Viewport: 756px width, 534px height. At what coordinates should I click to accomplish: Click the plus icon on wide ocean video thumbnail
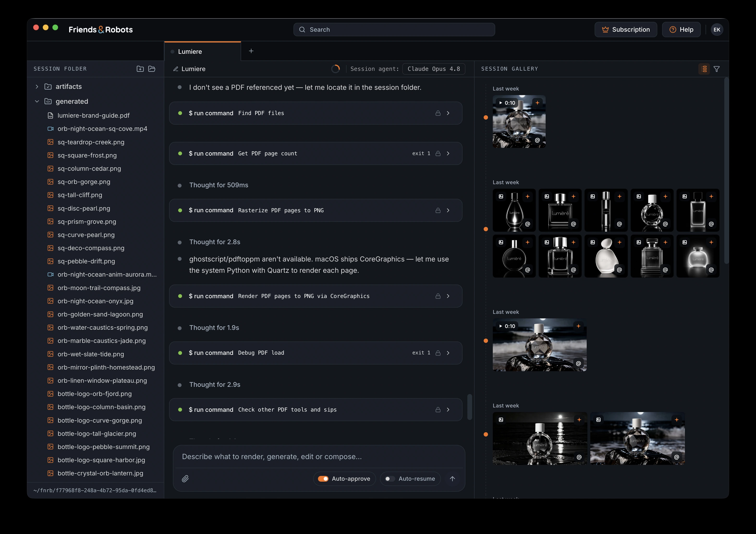click(x=579, y=326)
